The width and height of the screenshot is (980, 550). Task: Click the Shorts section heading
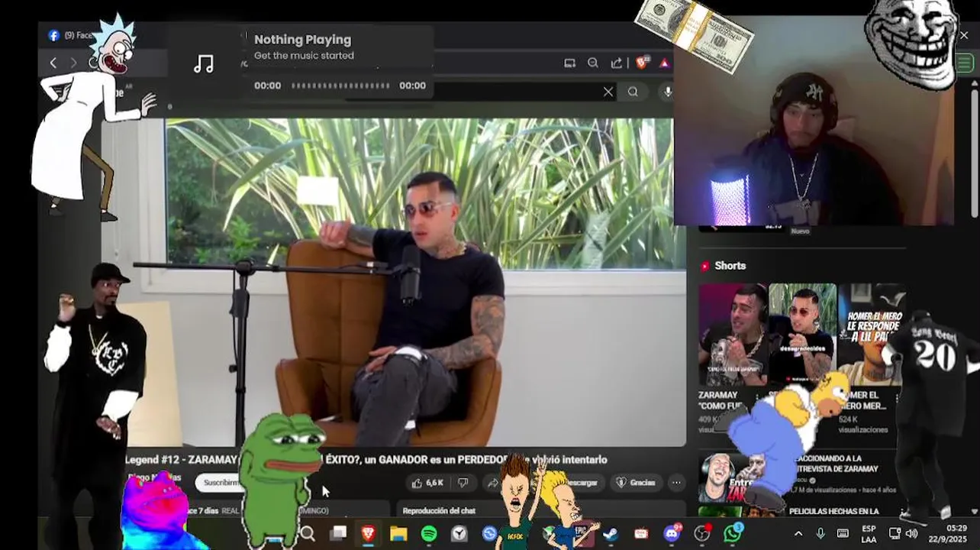coord(730,266)
